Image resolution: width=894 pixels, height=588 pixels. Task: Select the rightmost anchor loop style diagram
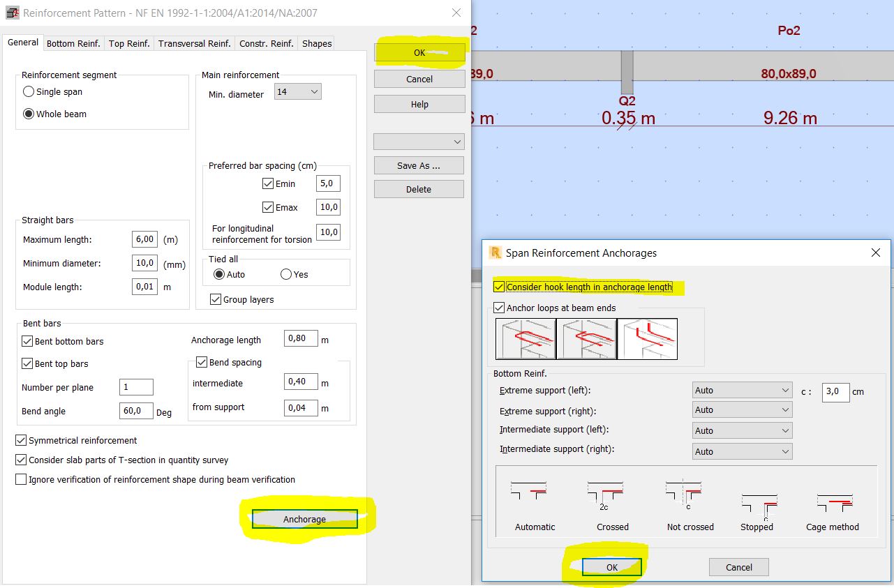tap(648, 339)
